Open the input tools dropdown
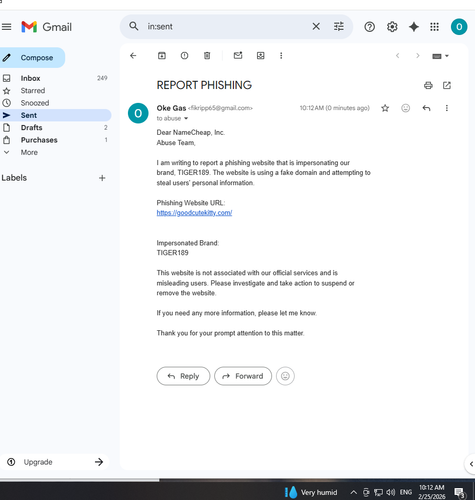The width and height of the screenshot is (475, 500). click(440, 56)
